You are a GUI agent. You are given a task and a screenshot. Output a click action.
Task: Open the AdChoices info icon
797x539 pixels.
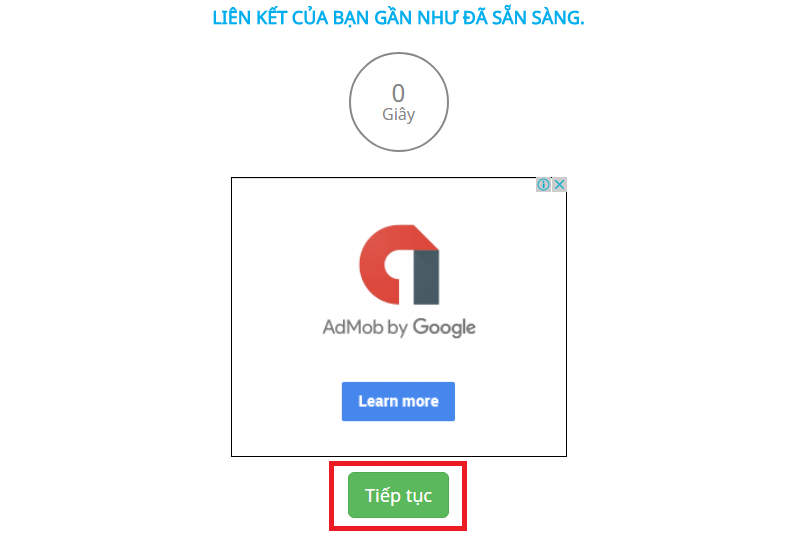(543, 185)
